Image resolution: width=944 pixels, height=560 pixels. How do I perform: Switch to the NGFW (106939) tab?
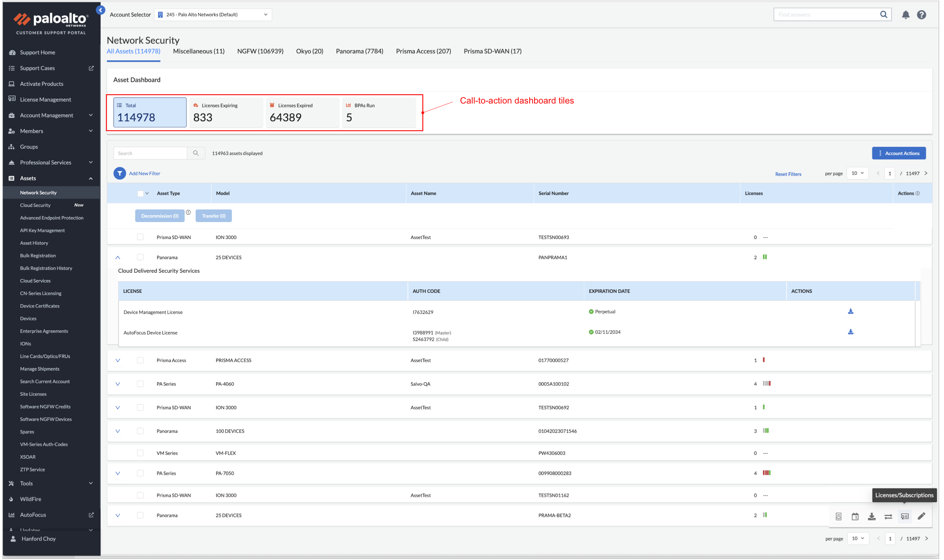tap(260, 51)
